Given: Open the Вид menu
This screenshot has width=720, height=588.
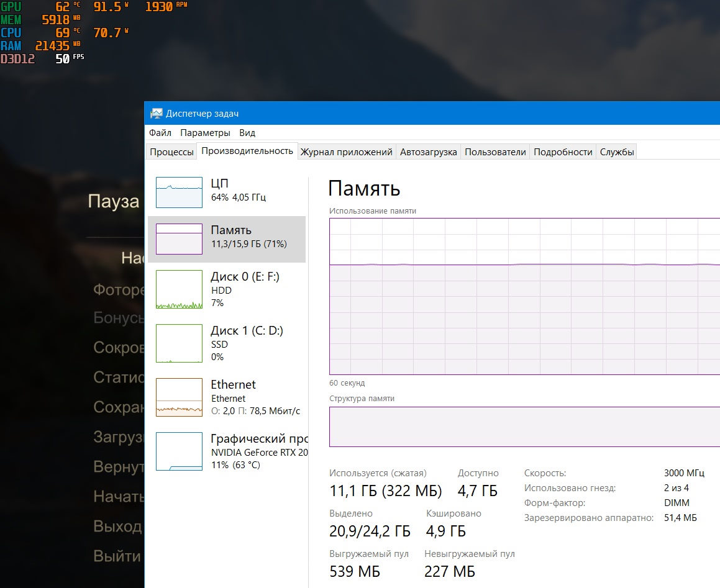Looking at the screenshot, I should tap(247, 133).
